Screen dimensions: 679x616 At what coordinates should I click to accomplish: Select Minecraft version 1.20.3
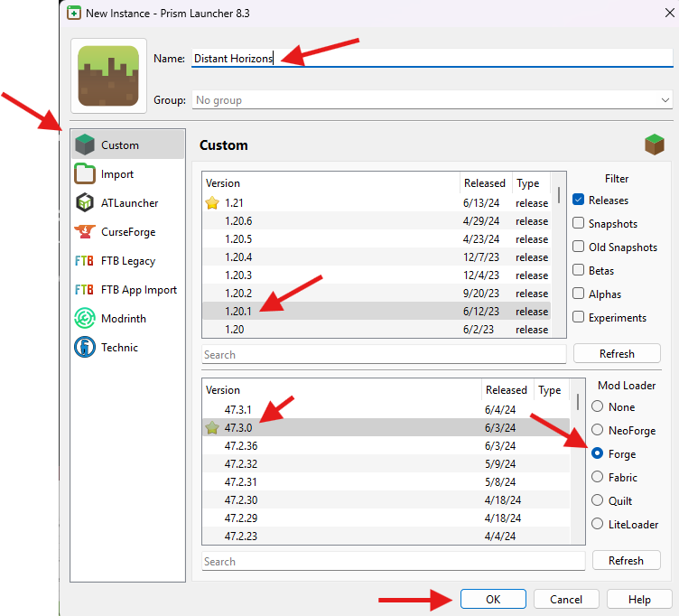click(377, 275)
